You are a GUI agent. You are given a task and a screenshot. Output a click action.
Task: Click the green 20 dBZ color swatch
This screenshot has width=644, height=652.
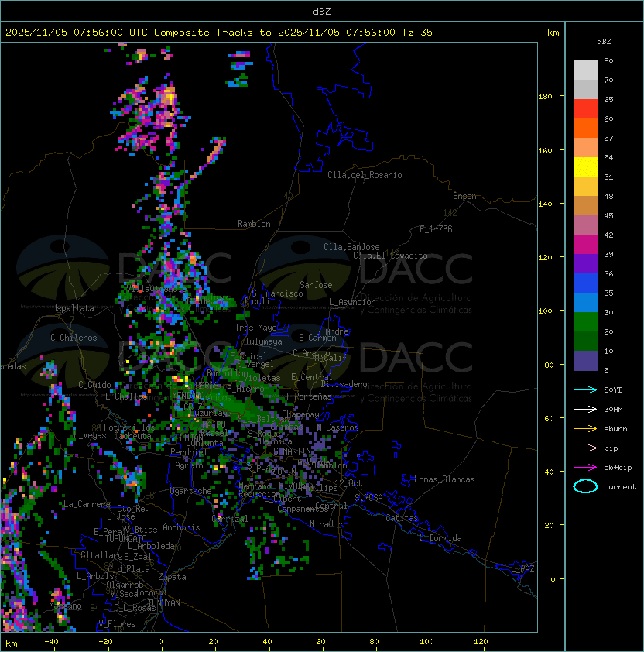[x=585, y=322]
